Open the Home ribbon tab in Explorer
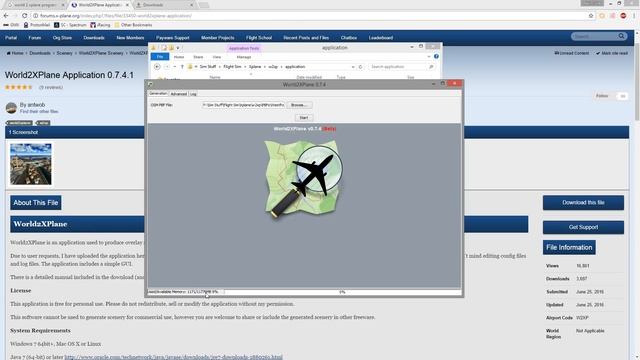 point(179,57)
